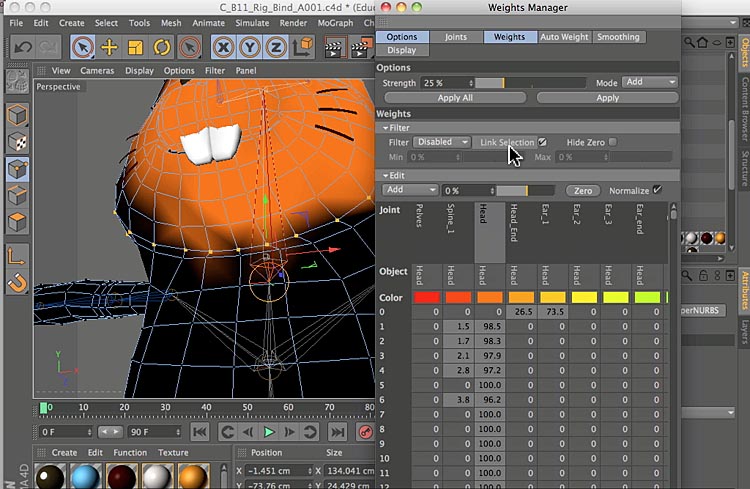Select the Texture mode checkered cube

[17, 142]
